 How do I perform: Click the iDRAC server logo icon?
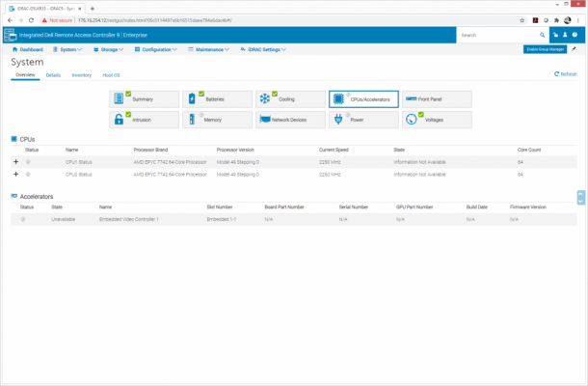pyautogui.click(x=11, y=35)
